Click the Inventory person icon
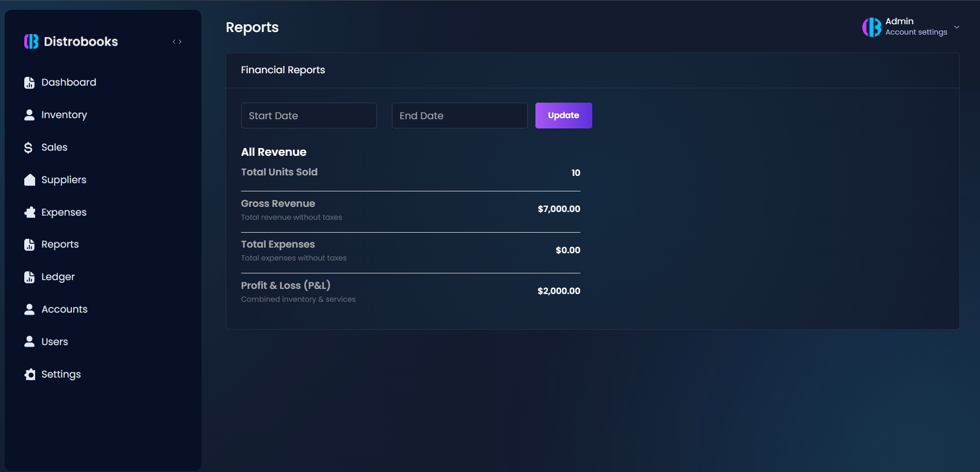The width and height of the screenshot is (980, 472). click(29, 115)
